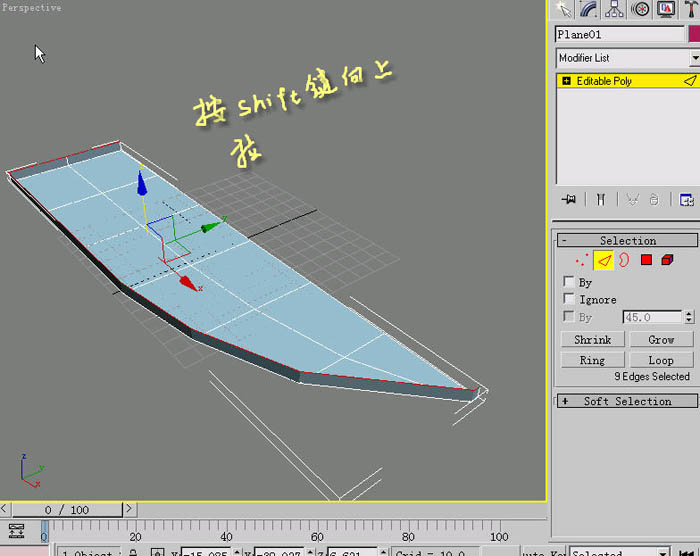Open the Utilities hammer tab
The height and width of the screenshot is (556, 700).
(690, 9)
